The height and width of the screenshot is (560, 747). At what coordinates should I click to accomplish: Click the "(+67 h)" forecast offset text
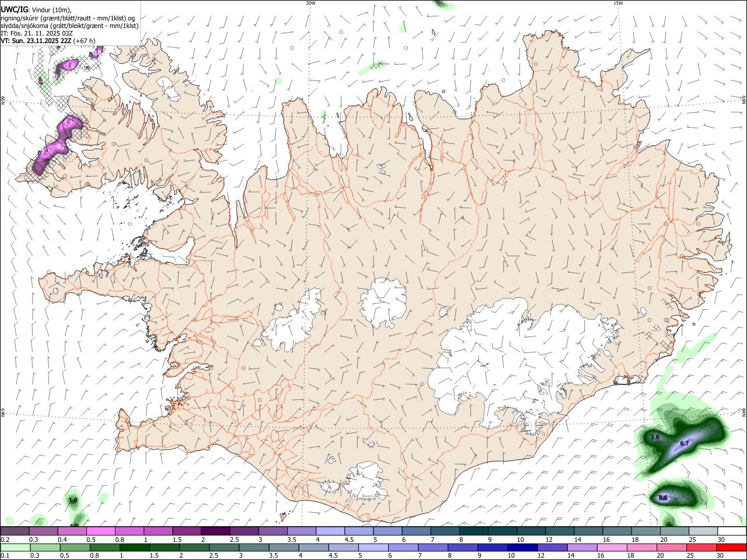tap(85, 41)
